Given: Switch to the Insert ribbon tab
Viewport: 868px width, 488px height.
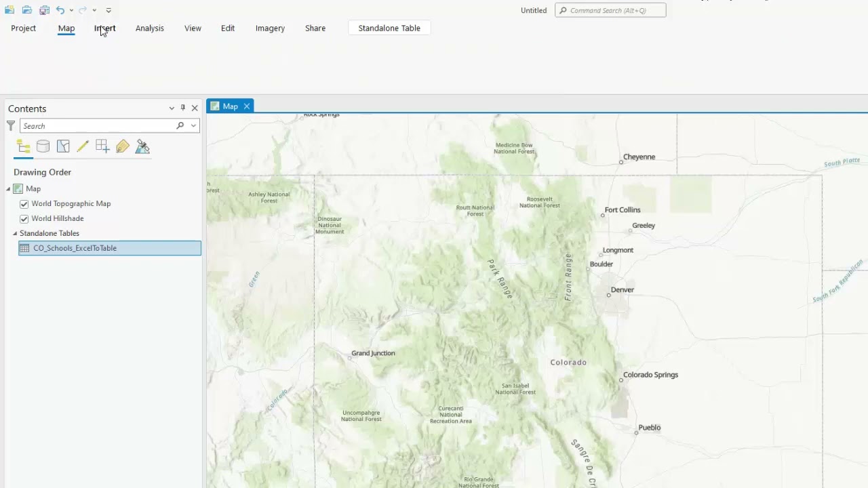Looking at the screenshot, I should pos(105,28).
